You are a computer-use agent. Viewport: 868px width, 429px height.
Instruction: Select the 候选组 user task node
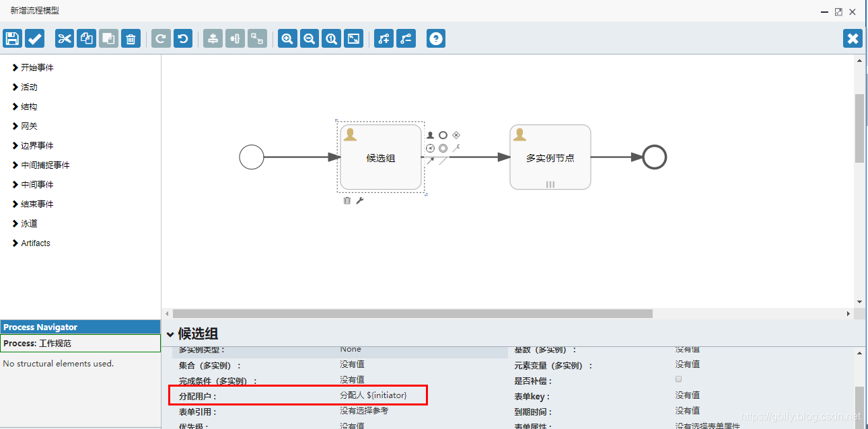[x=381, y=157]
